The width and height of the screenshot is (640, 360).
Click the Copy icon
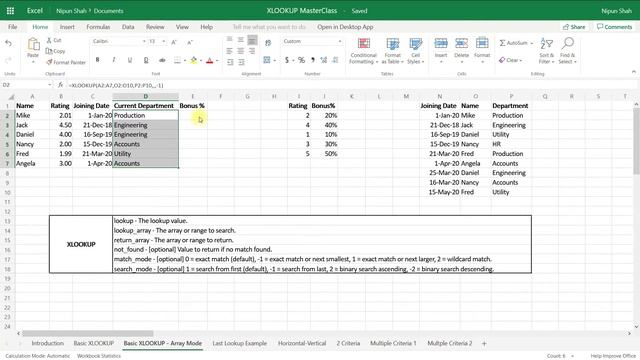pyautogui.click(x=49, y=51)
